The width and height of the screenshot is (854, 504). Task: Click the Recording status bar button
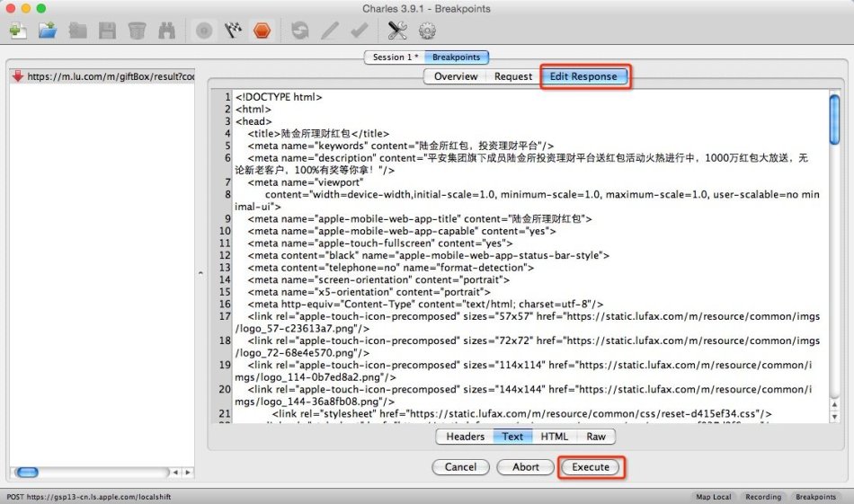[763, 497]
